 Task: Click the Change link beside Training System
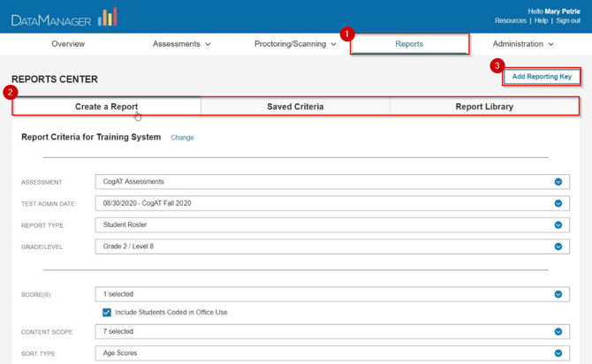click(182, 138)
